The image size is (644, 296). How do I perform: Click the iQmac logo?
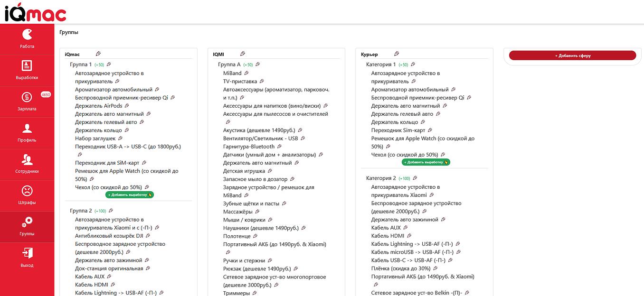tap(36, 12)
